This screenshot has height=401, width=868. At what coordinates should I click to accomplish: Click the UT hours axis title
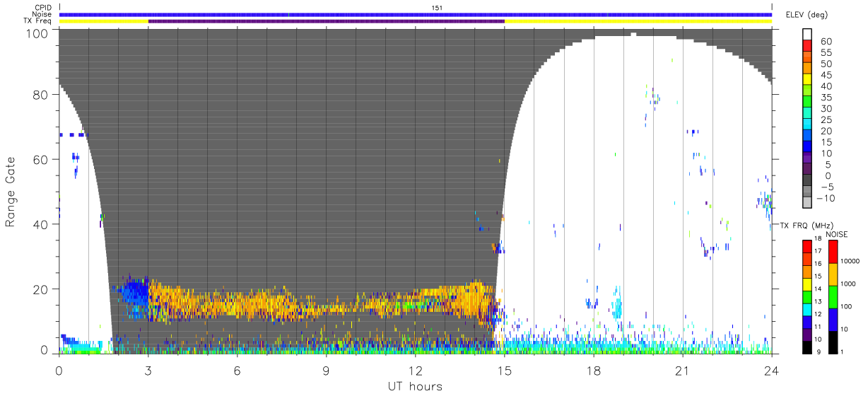pos(415,386)
